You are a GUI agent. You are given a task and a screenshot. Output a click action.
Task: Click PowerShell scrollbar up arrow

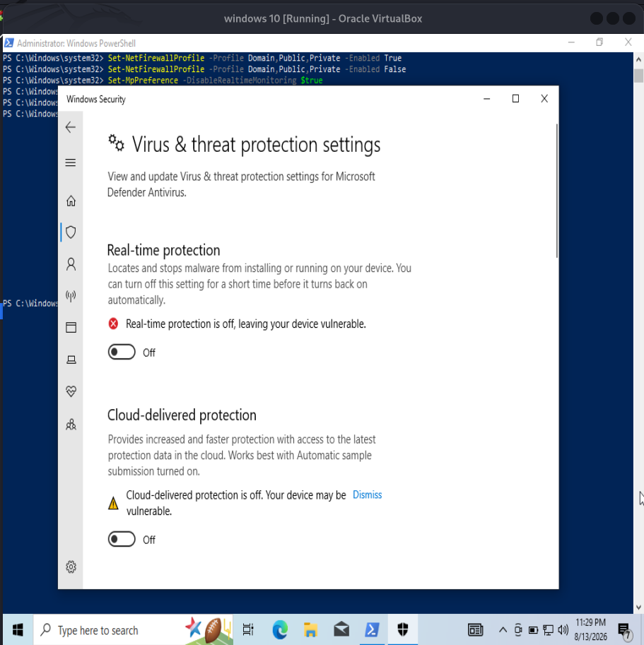point(638,59)
